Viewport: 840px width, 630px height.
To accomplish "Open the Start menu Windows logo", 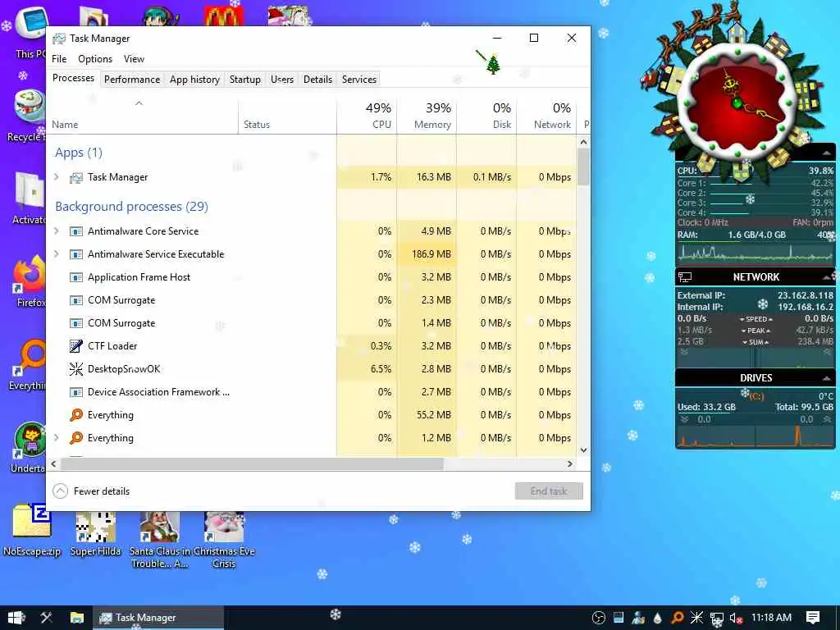I will [16, 618].
